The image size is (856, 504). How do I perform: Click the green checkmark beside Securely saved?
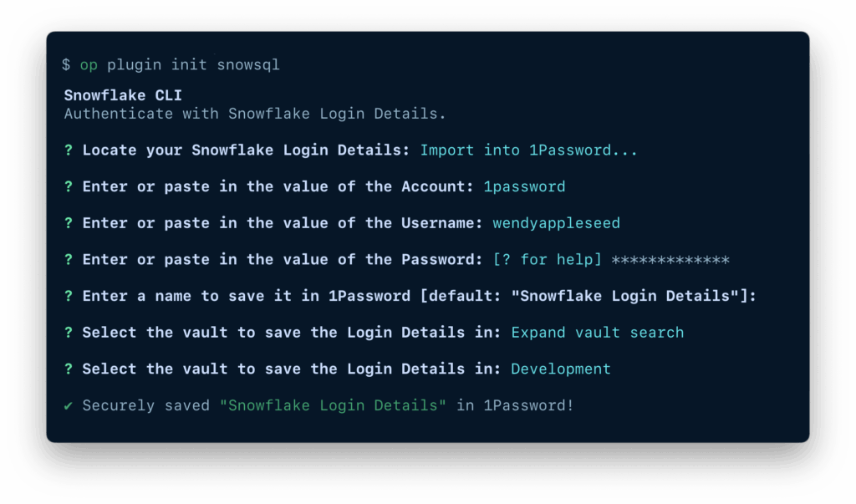click(x=69, y=405)
